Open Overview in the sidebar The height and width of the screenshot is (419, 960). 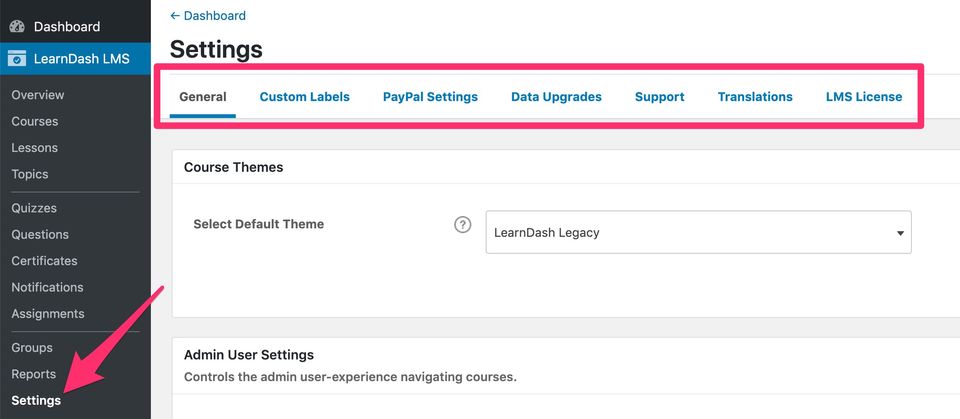click(38, 95)
